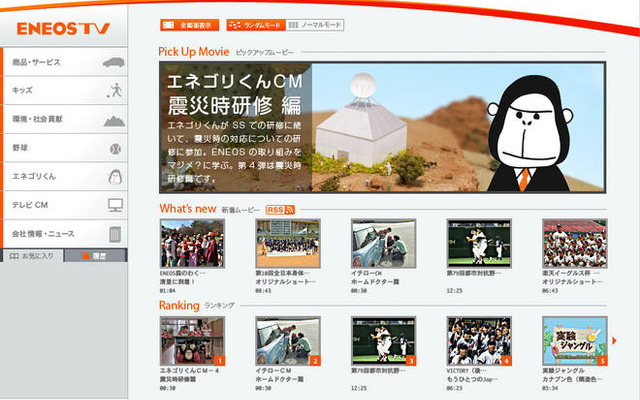The height and width of the screenshot is (400, 640).
Task: Show next Ranking items with the orange arrow
Action: click(x=614, y=340)
